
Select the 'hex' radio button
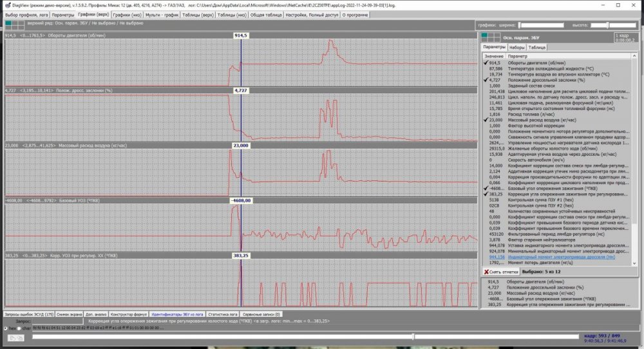(x=5, y=328)
